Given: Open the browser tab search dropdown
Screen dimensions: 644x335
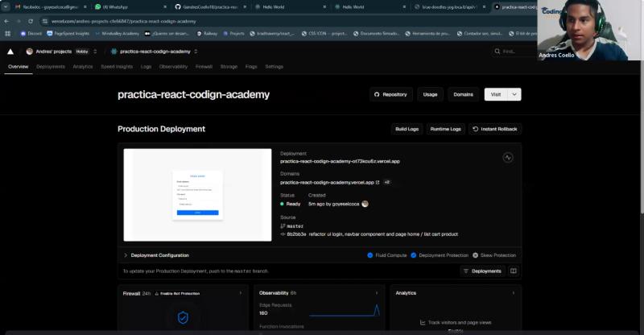Looking at the screenshot, I should pyautogui.click(x=6, y=7).
